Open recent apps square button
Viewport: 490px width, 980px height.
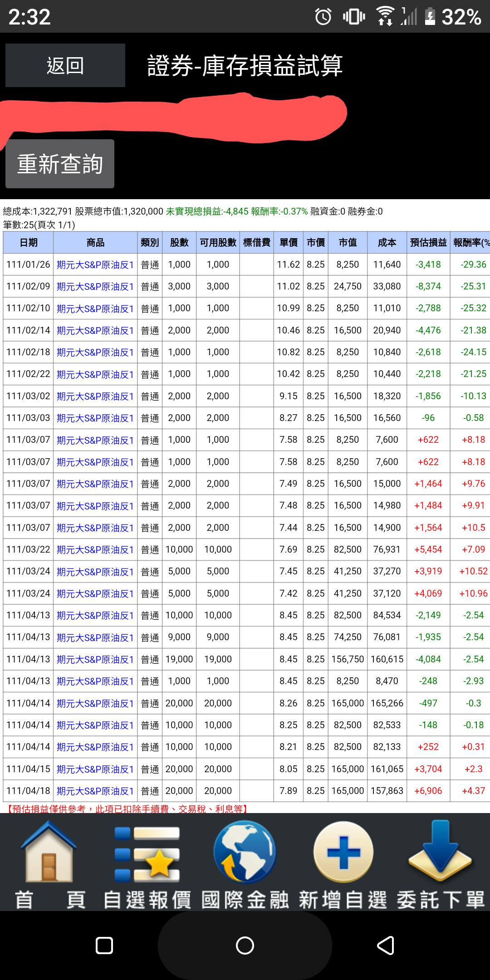pyautogui.click(x=104, y=946)
